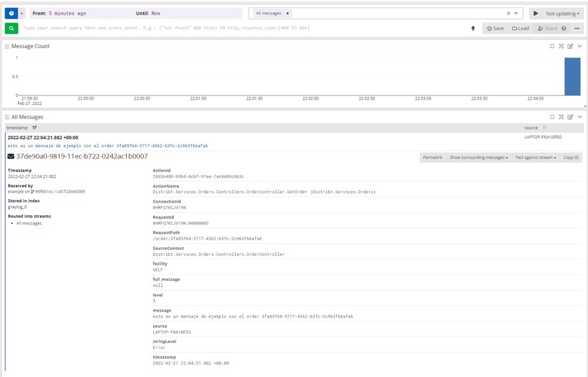The height and width of the screenshot is (377, 588).
Task: Click the envelope icon beside the message ID
Action: point(11,156)
